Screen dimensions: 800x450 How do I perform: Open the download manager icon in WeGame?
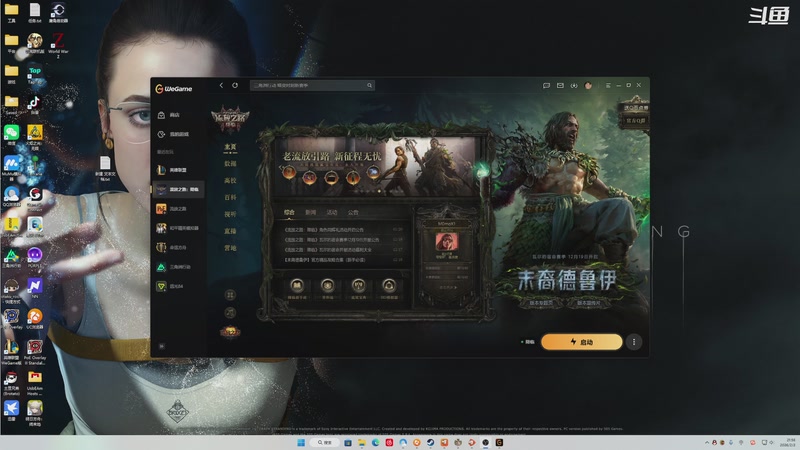[x=574, y=85]
